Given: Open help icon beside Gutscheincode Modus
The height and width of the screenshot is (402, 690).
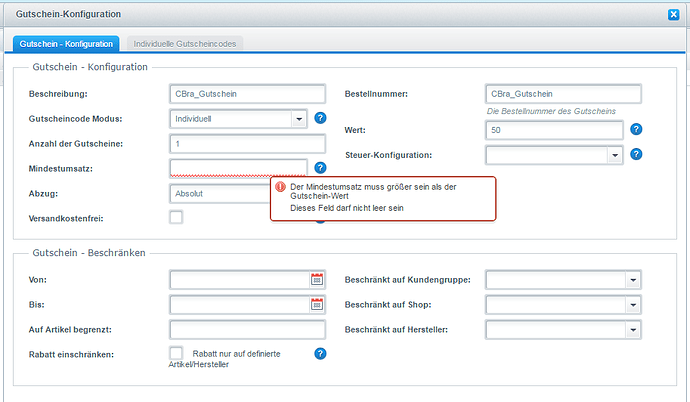Looking at the screenshot, I should 320,118.
